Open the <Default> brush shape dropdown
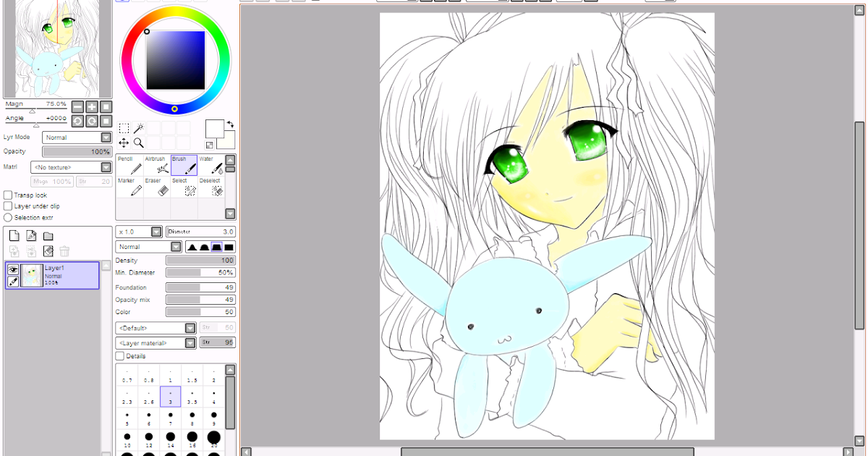The height and width of the screenshot is (456, 868). tap(156, 328)
